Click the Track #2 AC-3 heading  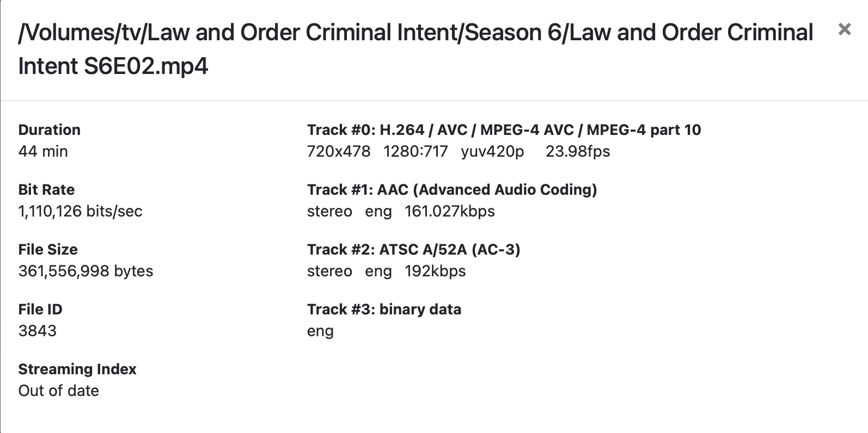(413, 250)
